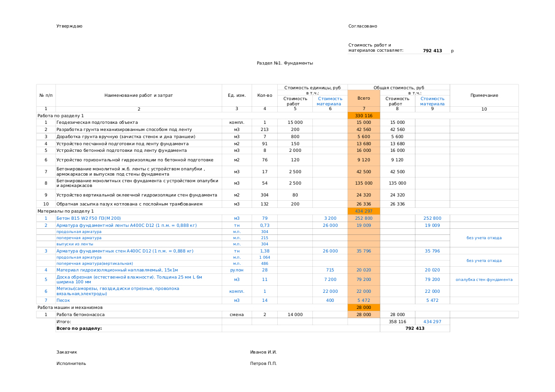
Task: Click the orange 434 297 materials subtotal cell
Action: (x=364, y=211)
